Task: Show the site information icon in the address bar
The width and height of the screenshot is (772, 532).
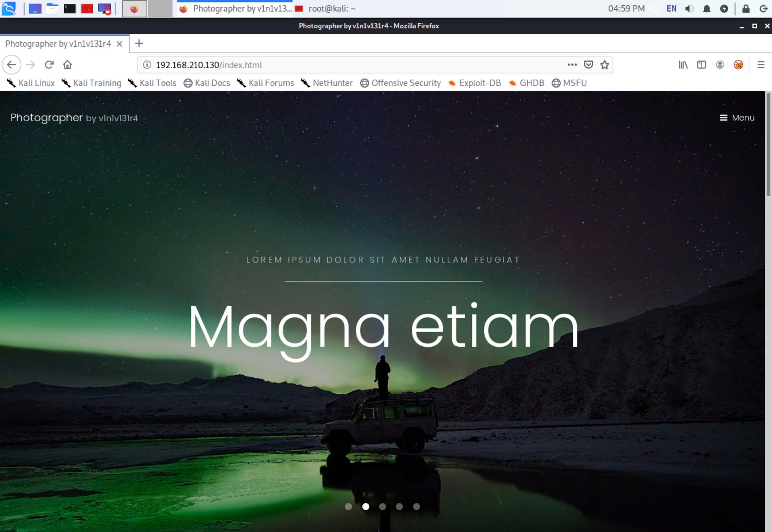Action: [147, 65]
